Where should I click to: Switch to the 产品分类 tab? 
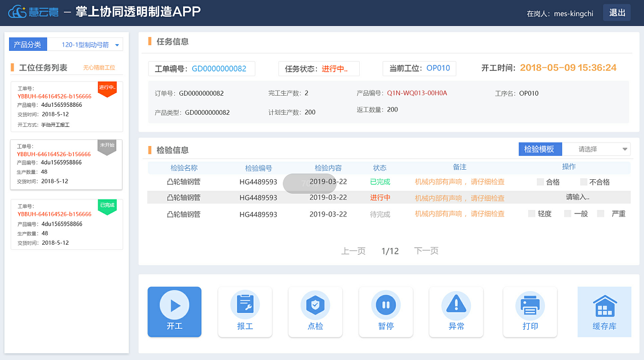point(28,44)
